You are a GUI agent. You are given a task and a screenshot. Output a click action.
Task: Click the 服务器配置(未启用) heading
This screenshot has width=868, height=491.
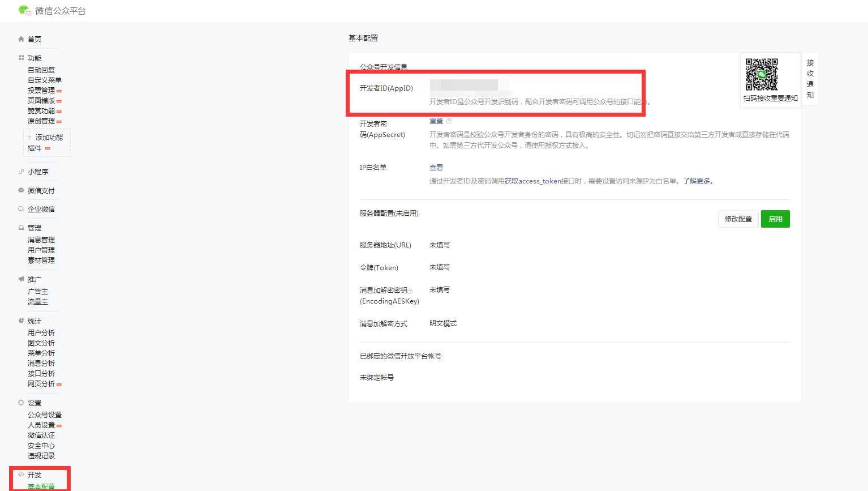(389, 213)
